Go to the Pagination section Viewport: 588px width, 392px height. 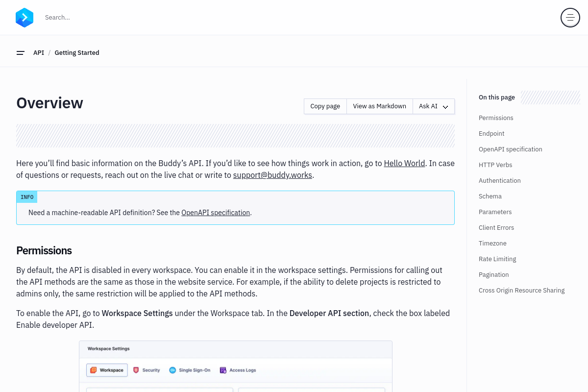494,275
